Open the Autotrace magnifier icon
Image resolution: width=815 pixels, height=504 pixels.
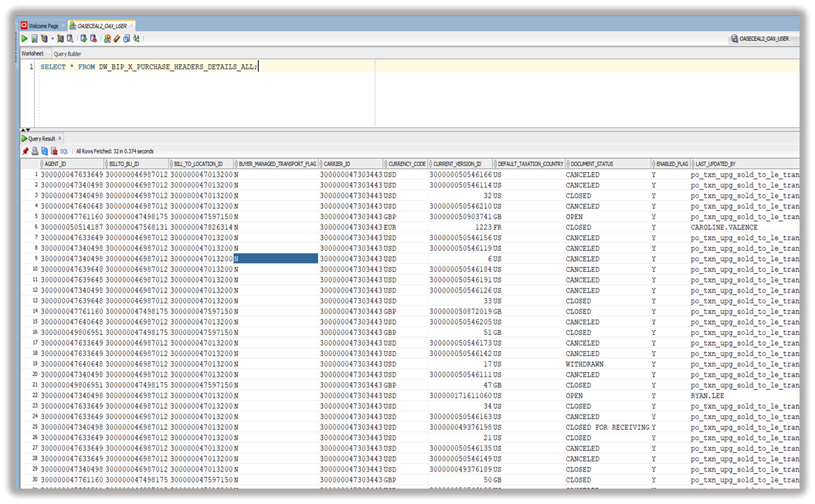tap(70, 40)
